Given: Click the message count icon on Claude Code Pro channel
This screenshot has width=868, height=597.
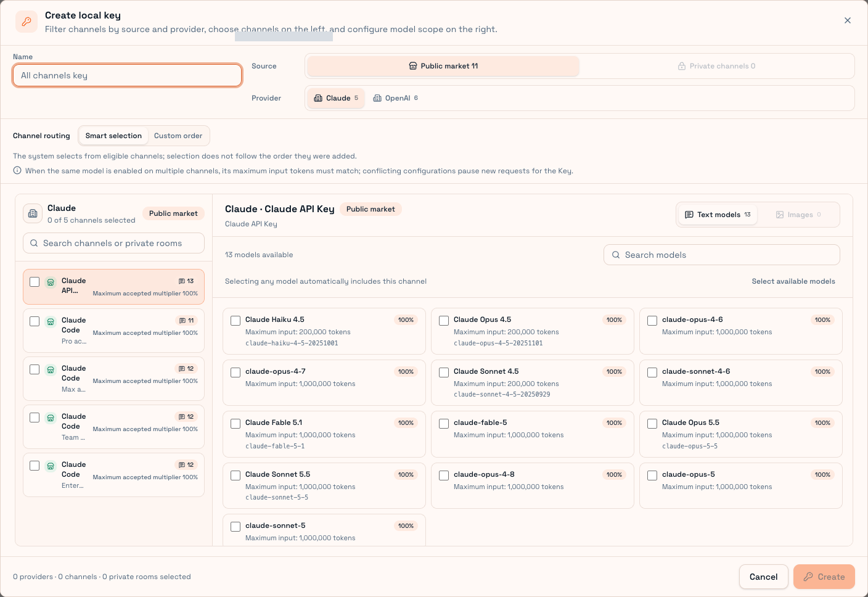Looking at the screenshot, I should [182, 321].
